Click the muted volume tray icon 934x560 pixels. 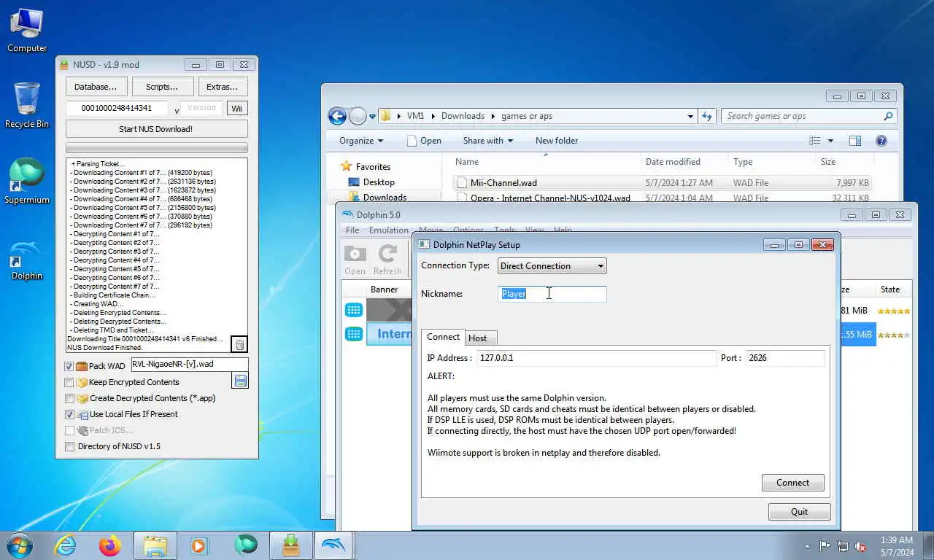point(861,546)
